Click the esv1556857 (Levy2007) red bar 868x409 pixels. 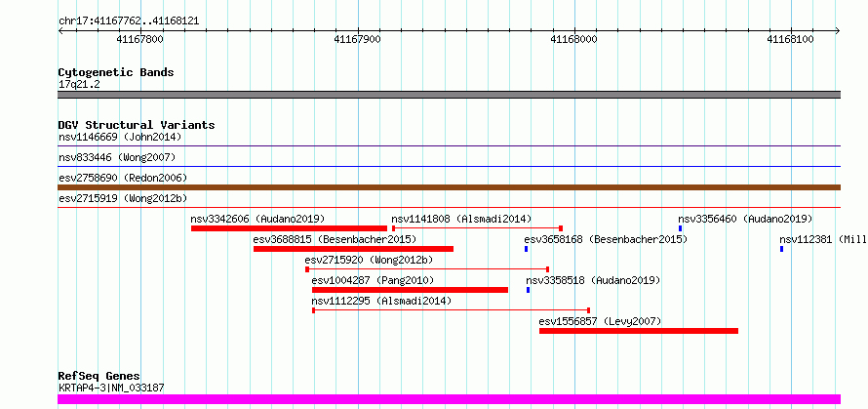tap(639, 331)
